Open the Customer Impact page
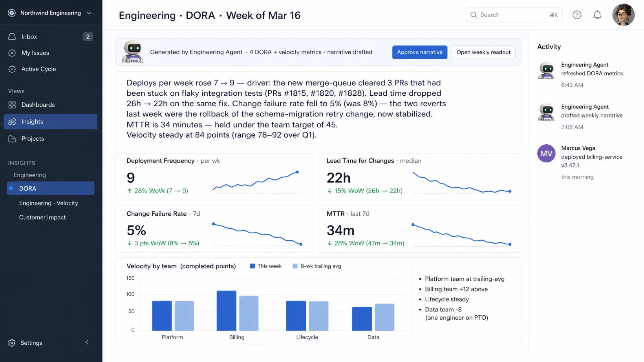Viewport: 644px width, 362px height. pyautogui.click(x=42, y=217)
